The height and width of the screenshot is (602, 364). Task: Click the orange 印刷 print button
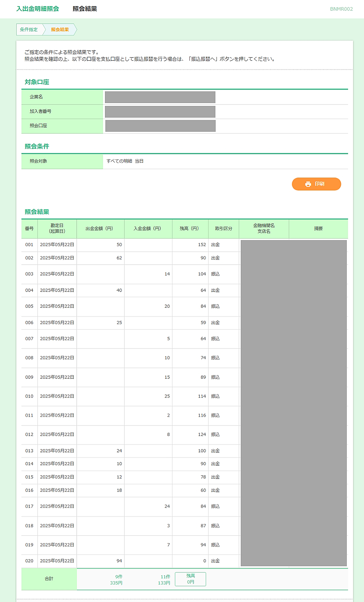click(x=316, y=184)
